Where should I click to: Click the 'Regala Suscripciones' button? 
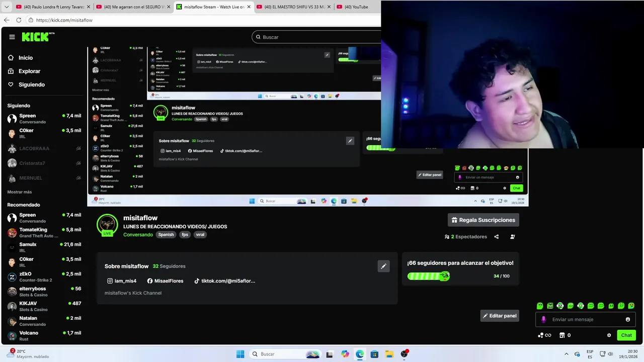[483, 220]
